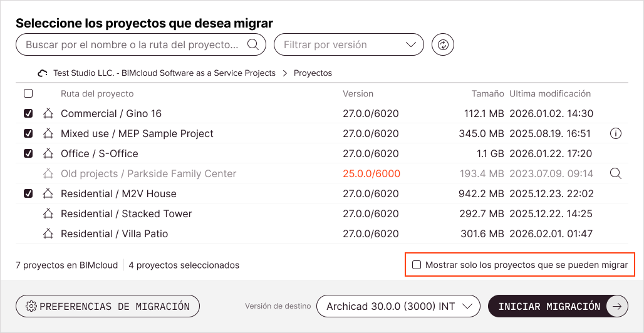644x333 pixels.
Task: Click the info icon on MEP Sample Project row
Action: point(615,133)
